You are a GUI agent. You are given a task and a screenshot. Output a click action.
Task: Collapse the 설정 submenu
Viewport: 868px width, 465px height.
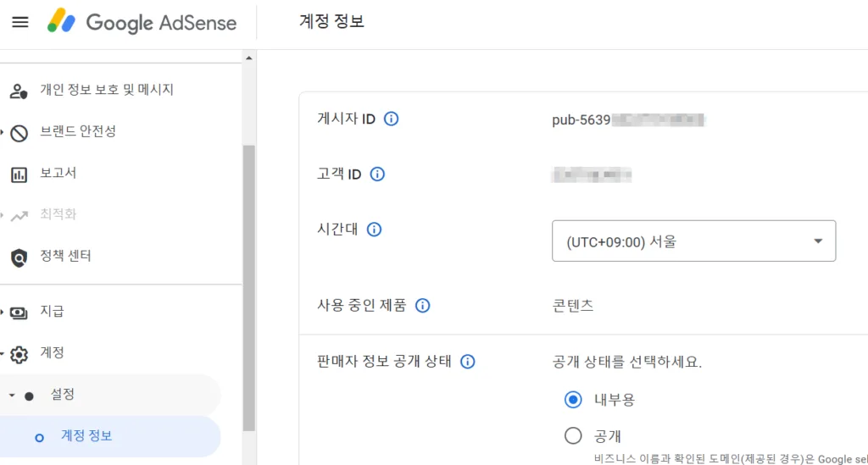pos(12,396)
